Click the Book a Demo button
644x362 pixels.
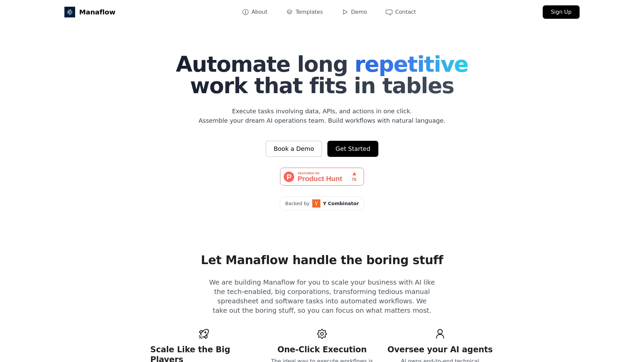click(294, 148)
